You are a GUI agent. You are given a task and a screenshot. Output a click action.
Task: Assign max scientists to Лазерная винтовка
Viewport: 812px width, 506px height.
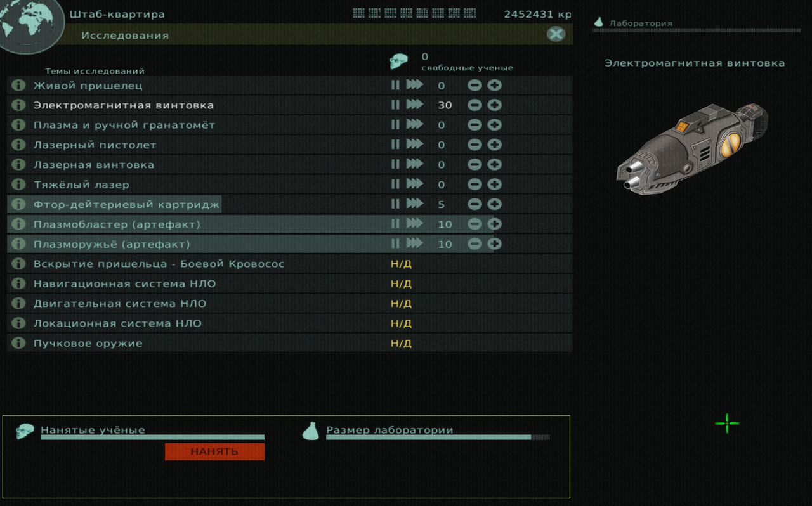click(414, 164)
